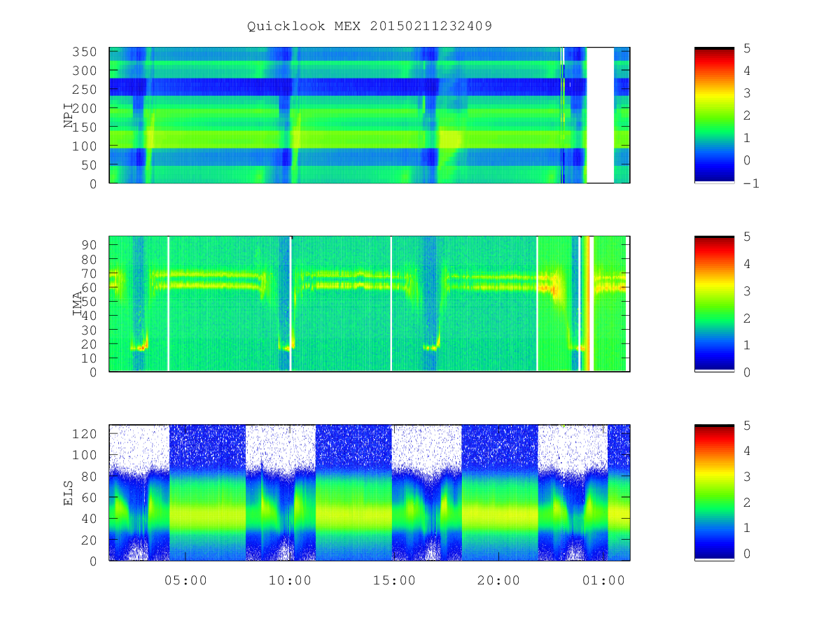The height and width of the screenshot is (630, 840).
Task: Click the 05:00 time tick label
Action: (185, 580)
